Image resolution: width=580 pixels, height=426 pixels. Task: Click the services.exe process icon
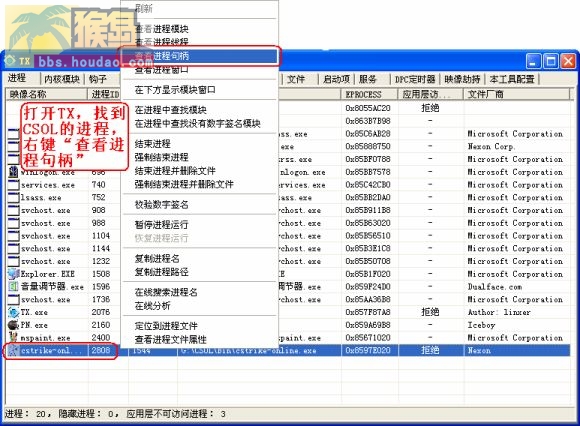tap(13, 185)
